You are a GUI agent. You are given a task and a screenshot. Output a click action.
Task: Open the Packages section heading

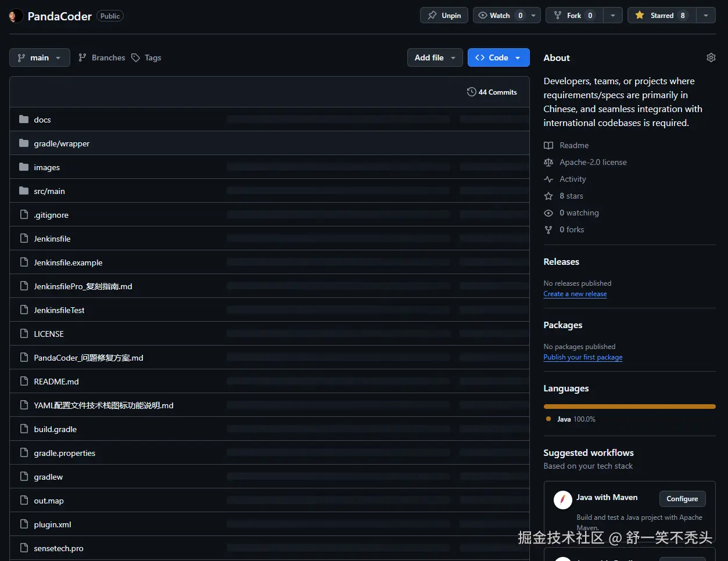563,325
